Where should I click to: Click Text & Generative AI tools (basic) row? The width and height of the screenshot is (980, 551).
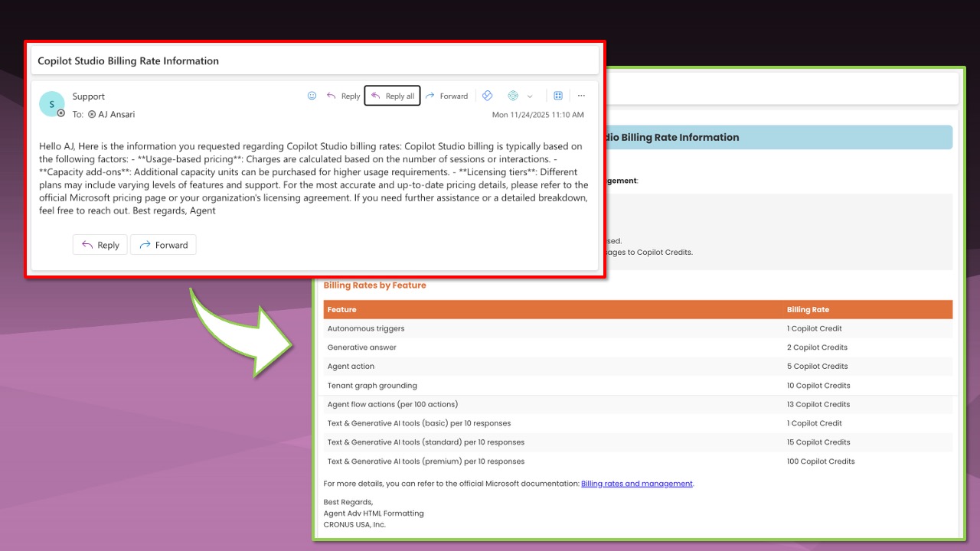coord(638,423)
